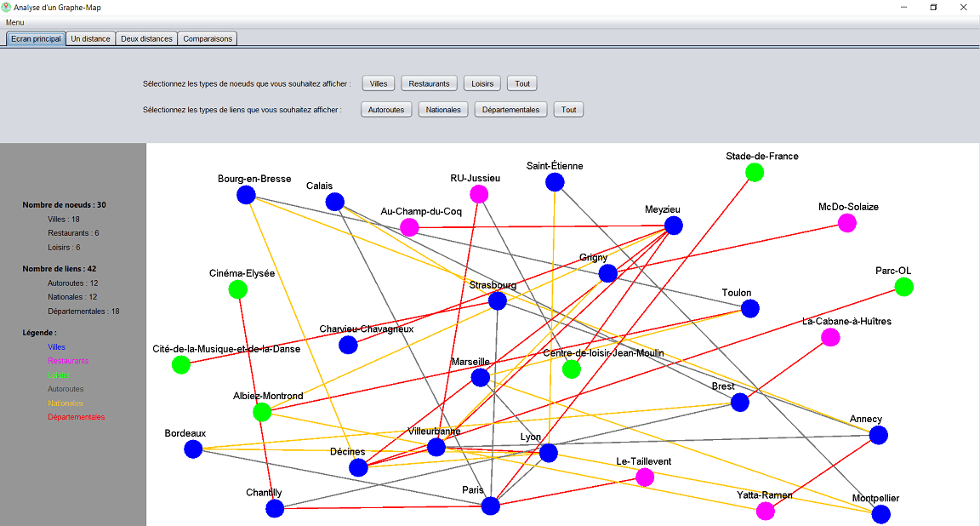
Task: Show Loisirs nodes only
Action: pyautogui.click(x=481, y=83)
